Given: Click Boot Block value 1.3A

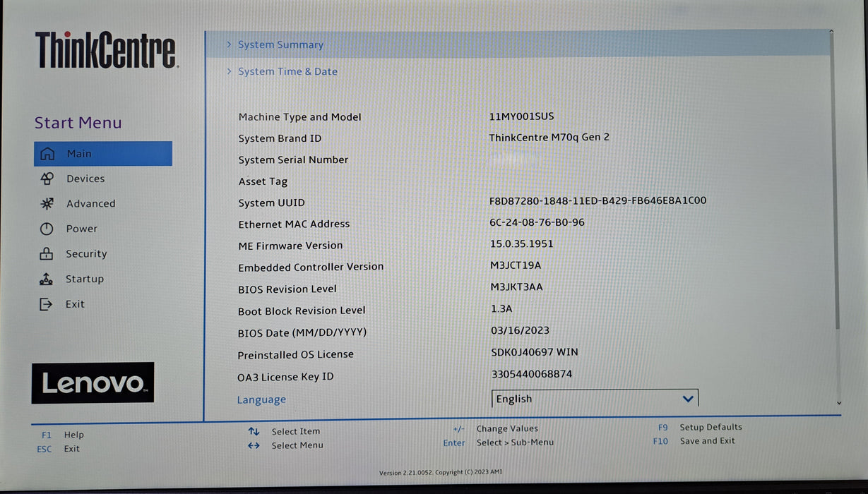Looking at the screenshot, I should pos(501,308).
